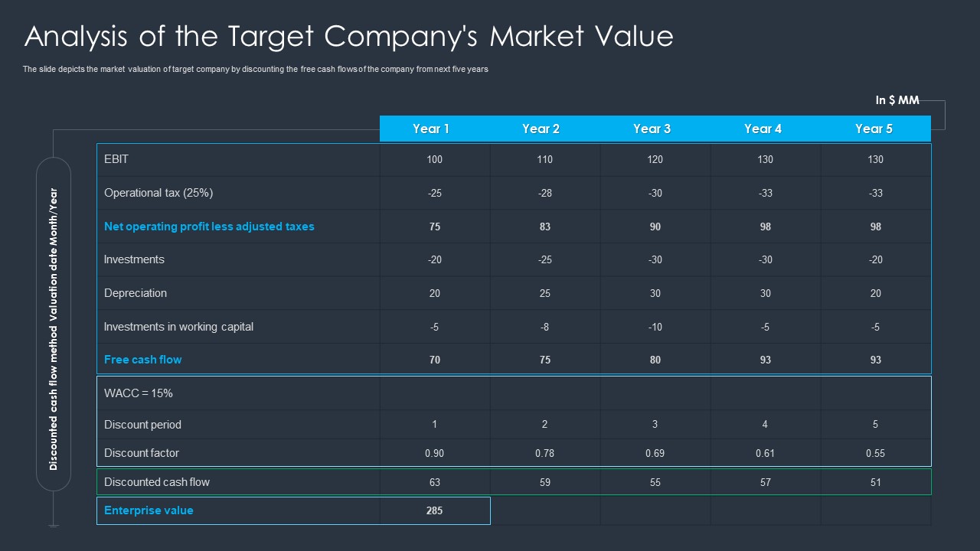Select the Discount period row label

coord(142,425)
